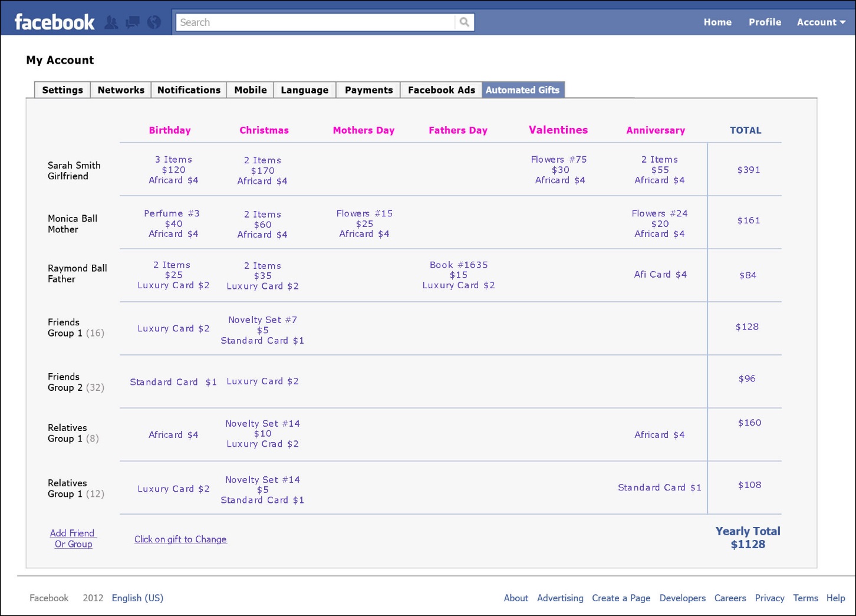Open the Careers footer link
856x616 pixels.
730,598
